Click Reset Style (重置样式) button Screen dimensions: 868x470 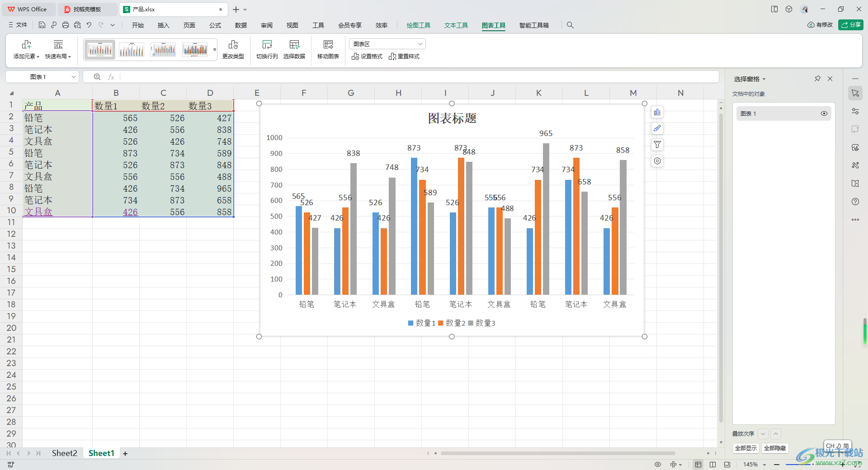coord(404,56)
